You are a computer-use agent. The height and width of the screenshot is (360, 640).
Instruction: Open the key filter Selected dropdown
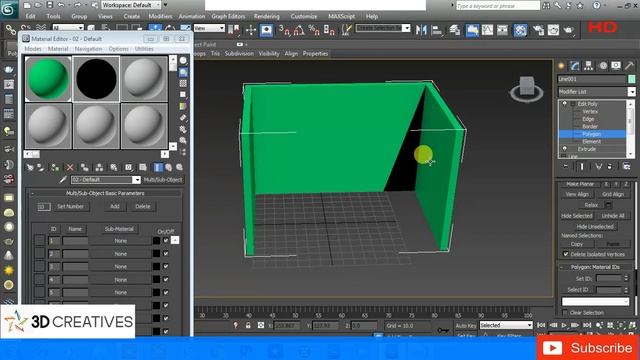tap(506, 325)
